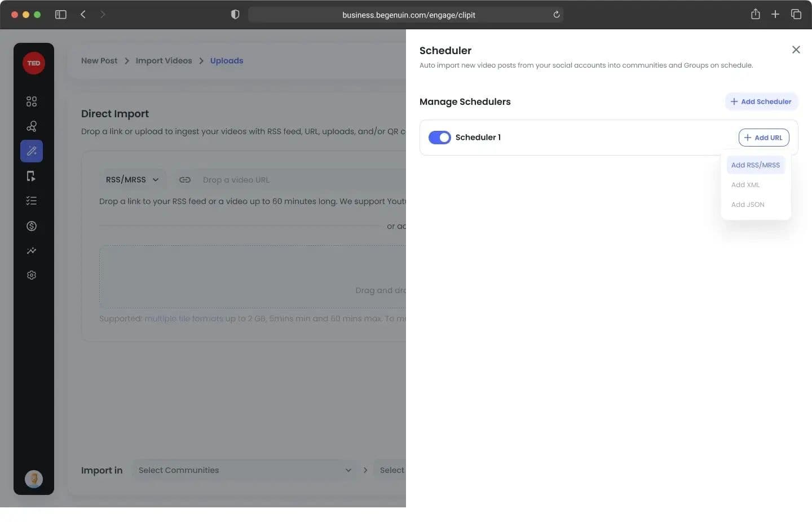Open the RSS/MRSS source dropdown
812x522 pixels.
[x=133, y=180]
